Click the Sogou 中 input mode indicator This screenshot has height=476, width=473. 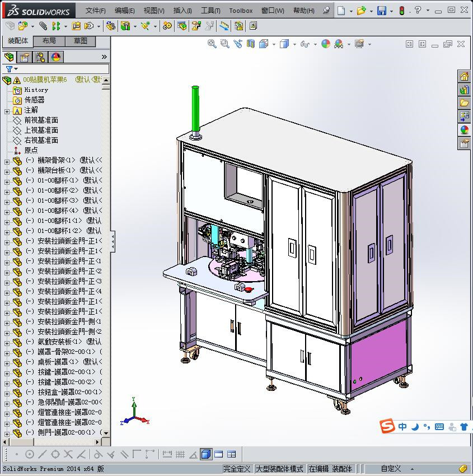(402, 427)
